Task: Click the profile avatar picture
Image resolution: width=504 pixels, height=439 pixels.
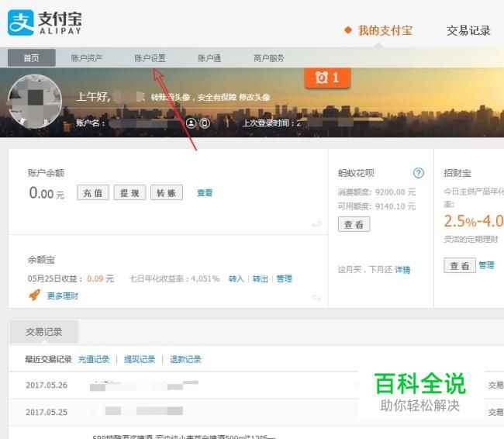Action: click(35, 102)
